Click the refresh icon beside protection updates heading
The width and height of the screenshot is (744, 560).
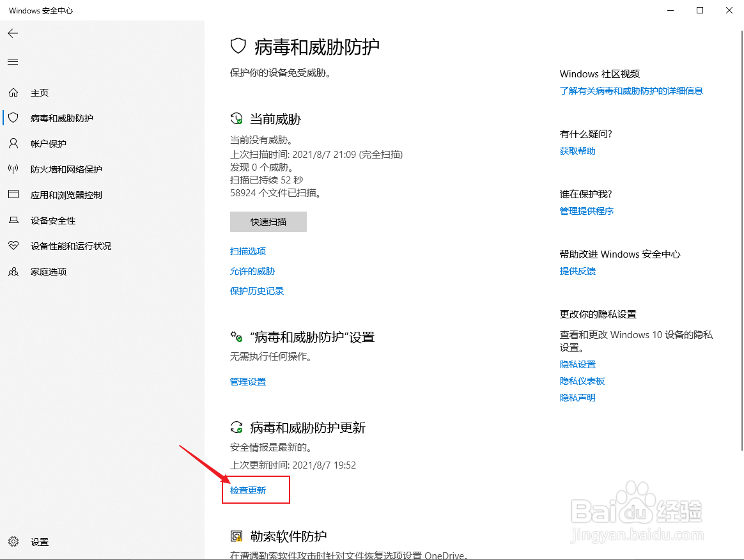tap(236, 427)
